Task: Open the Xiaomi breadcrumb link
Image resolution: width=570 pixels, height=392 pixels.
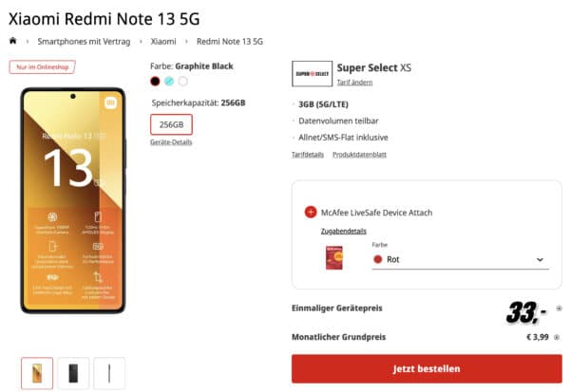Action: tap(163, 42)
